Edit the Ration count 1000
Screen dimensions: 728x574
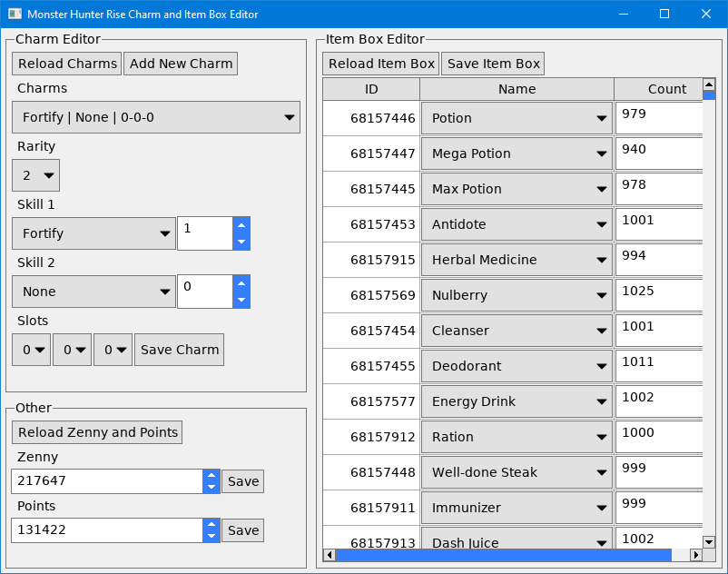click(x=659, y=437)
